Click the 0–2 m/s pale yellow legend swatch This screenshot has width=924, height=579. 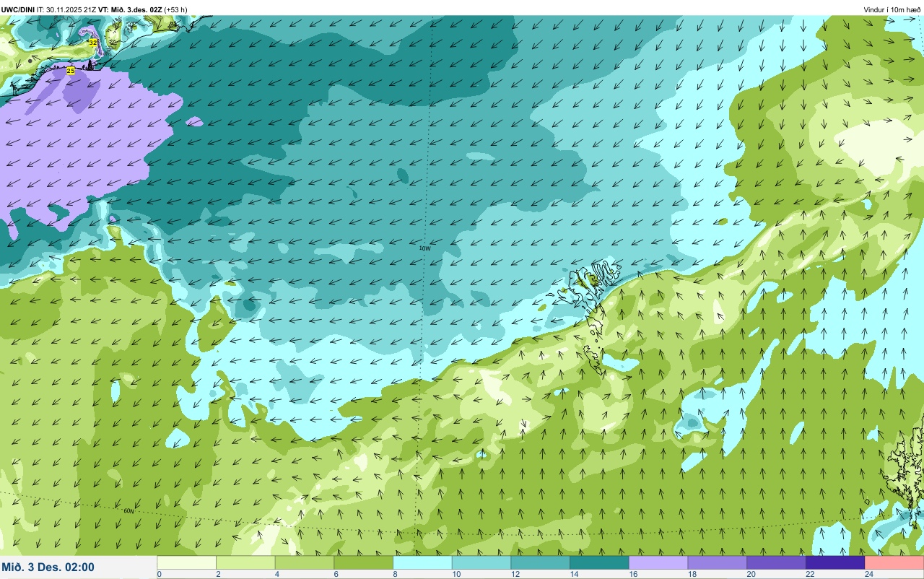pos(187,562)
